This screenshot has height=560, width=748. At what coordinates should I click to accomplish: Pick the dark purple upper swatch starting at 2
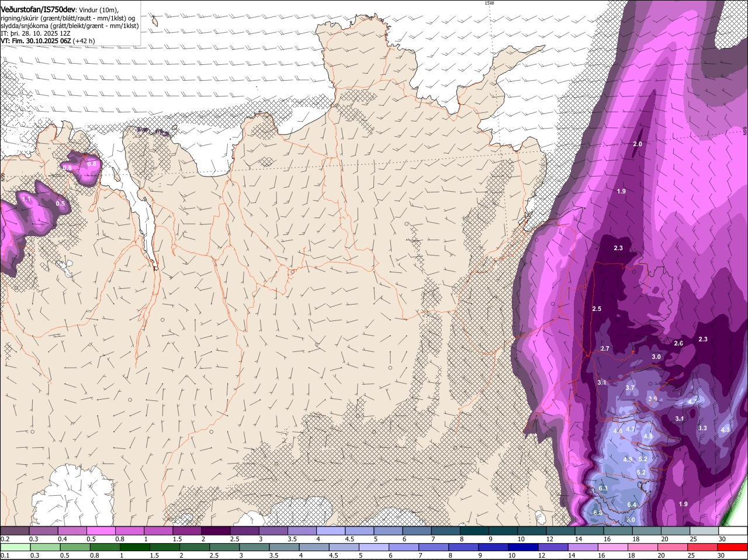[216, 530]
